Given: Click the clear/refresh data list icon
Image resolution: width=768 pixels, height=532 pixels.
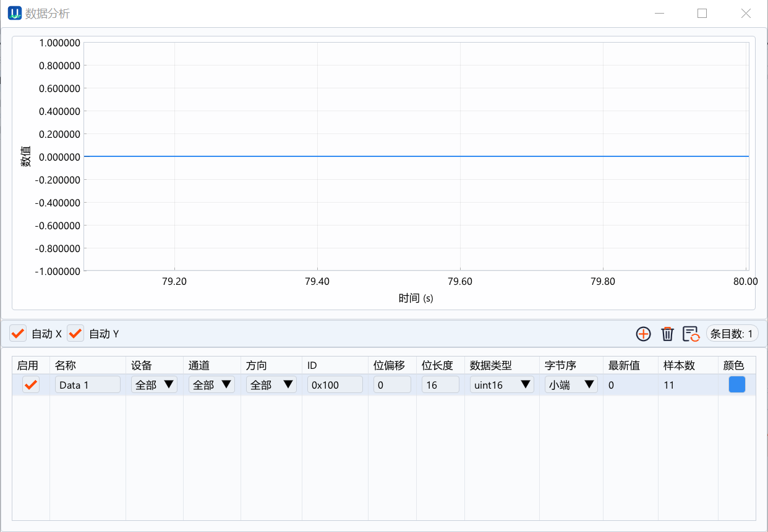Looking at the screenshot, I should (x=691, y=334).
